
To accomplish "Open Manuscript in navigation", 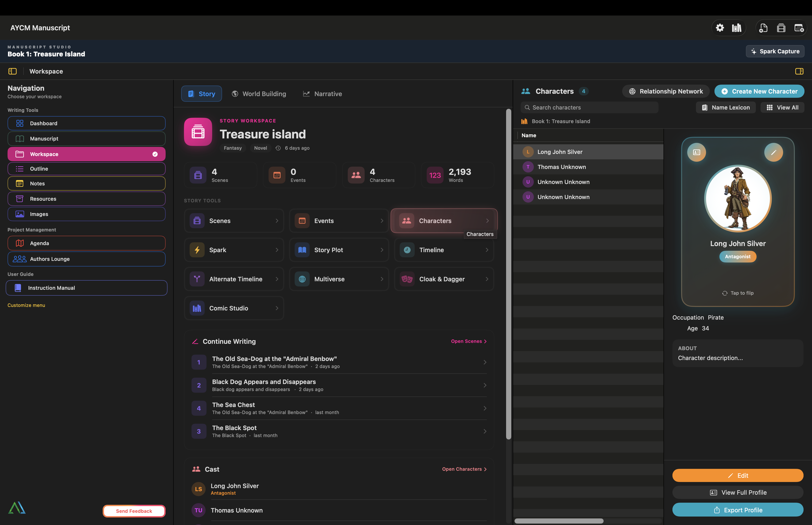I will pos(86,139).
